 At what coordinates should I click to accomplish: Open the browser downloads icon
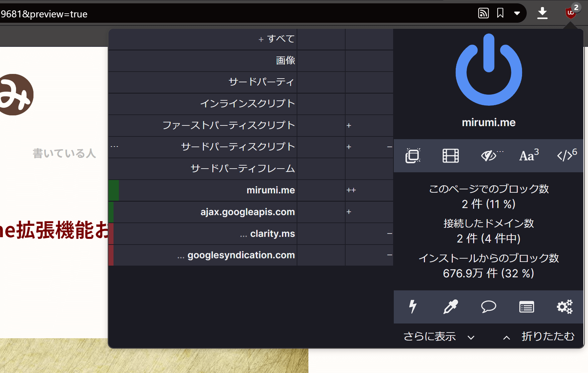[542, 13]
